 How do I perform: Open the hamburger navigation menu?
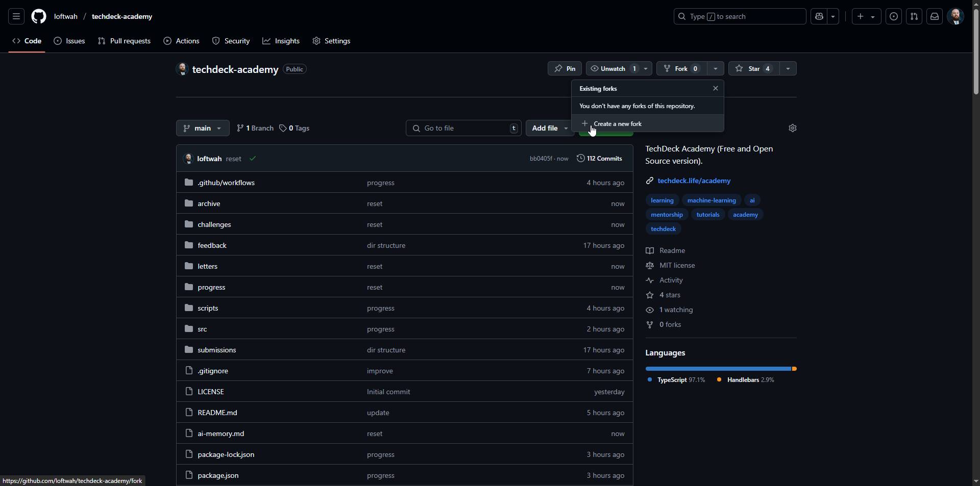(16, 16)
